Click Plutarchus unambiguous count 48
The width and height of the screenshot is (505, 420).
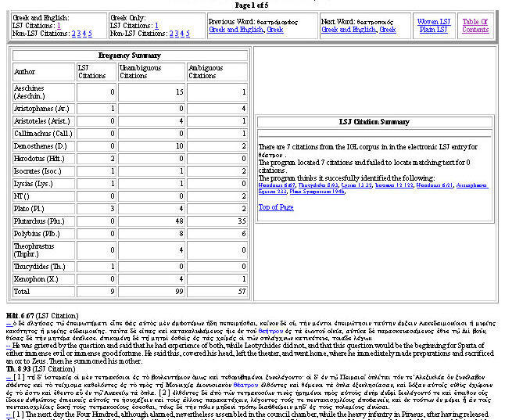tap(179, 221)
